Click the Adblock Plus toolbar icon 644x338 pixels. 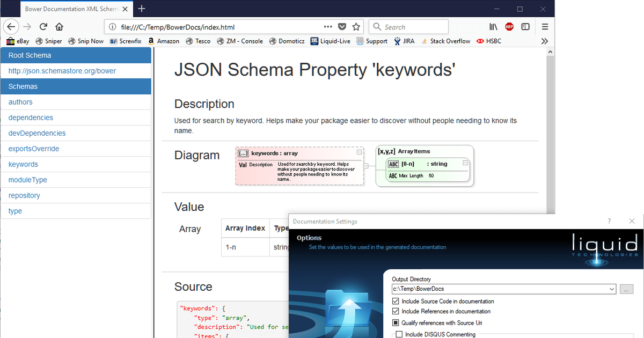[x=509, y=26]
